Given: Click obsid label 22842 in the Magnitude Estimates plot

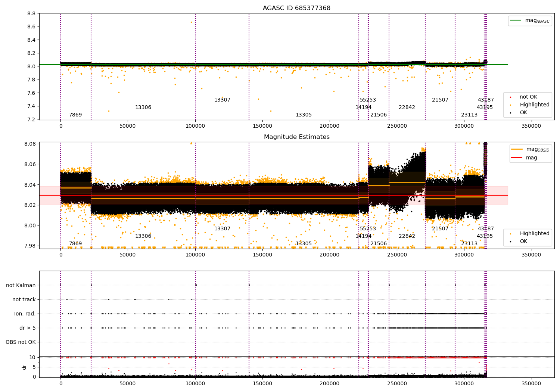Looking at the screenshot, I should pos(407,236).
